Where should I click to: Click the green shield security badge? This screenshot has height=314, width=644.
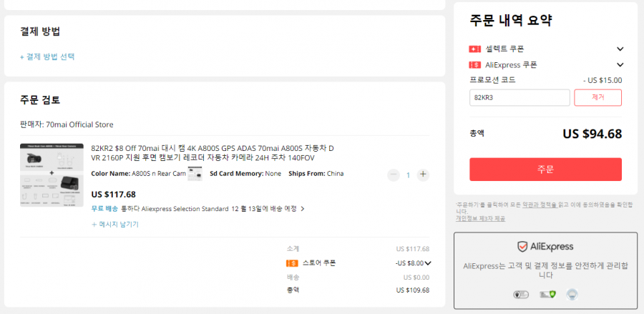tap(547, 294)
